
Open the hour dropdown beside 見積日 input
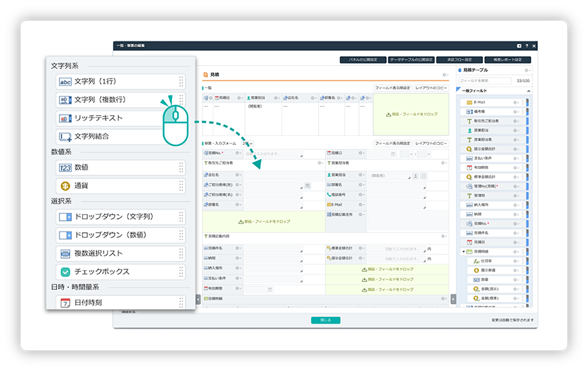click(407, 154)
